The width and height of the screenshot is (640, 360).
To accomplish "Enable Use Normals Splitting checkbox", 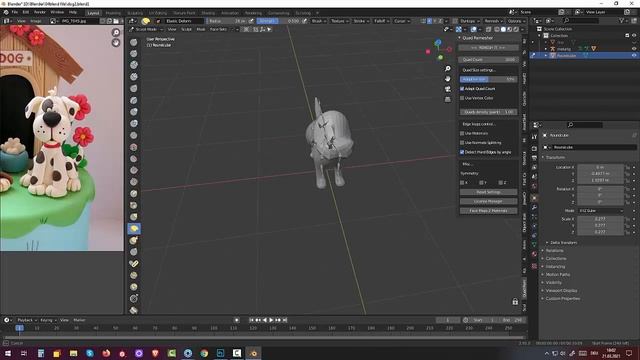I will 462,142.
